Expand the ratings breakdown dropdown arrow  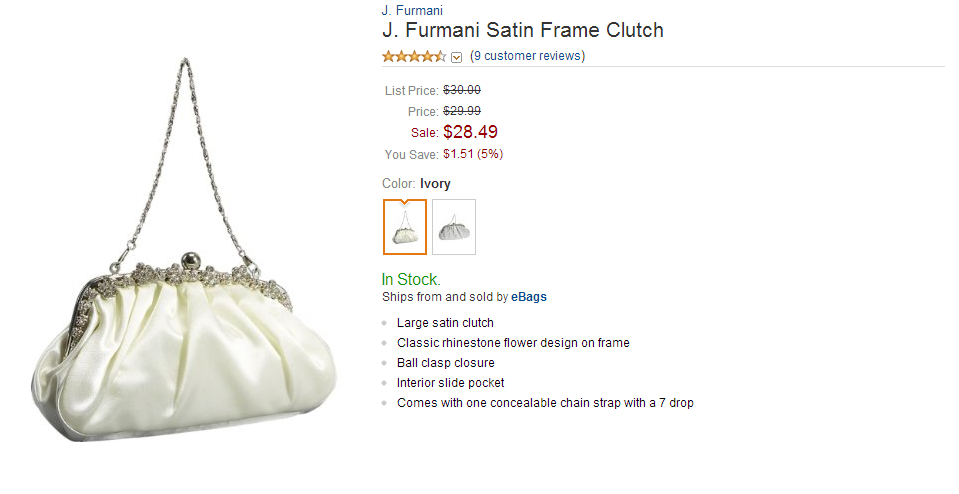click(457, 57)
